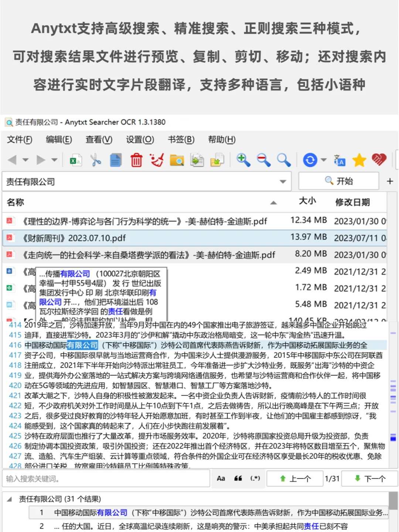Toggle case-sensitive matching with Aa

[221, 478]
